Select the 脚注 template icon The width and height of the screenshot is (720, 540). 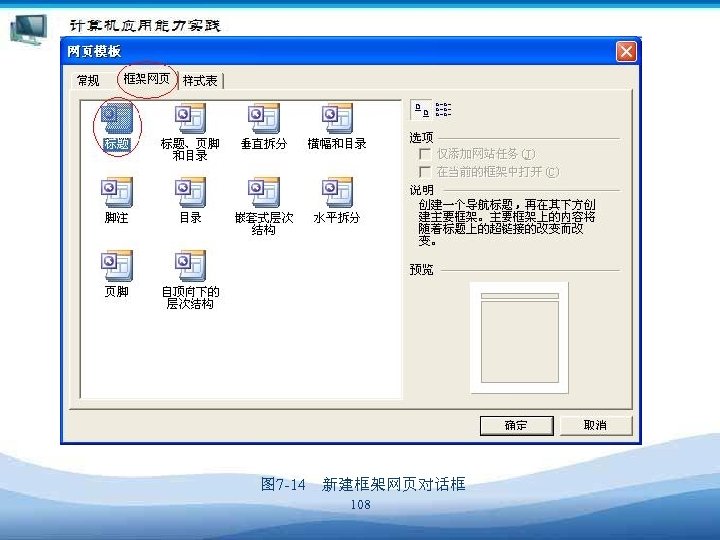tap(117, 192)
